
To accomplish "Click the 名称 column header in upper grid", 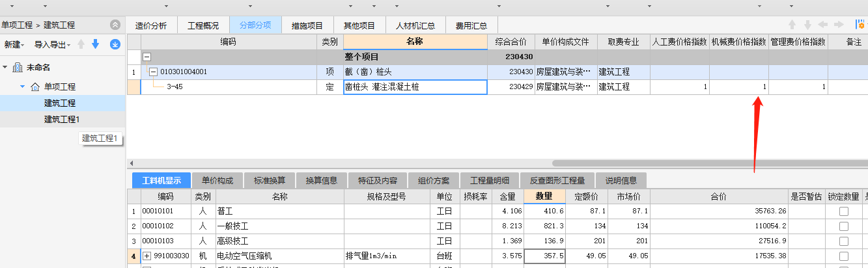I will pyautogui.click(x=415, y=42).
